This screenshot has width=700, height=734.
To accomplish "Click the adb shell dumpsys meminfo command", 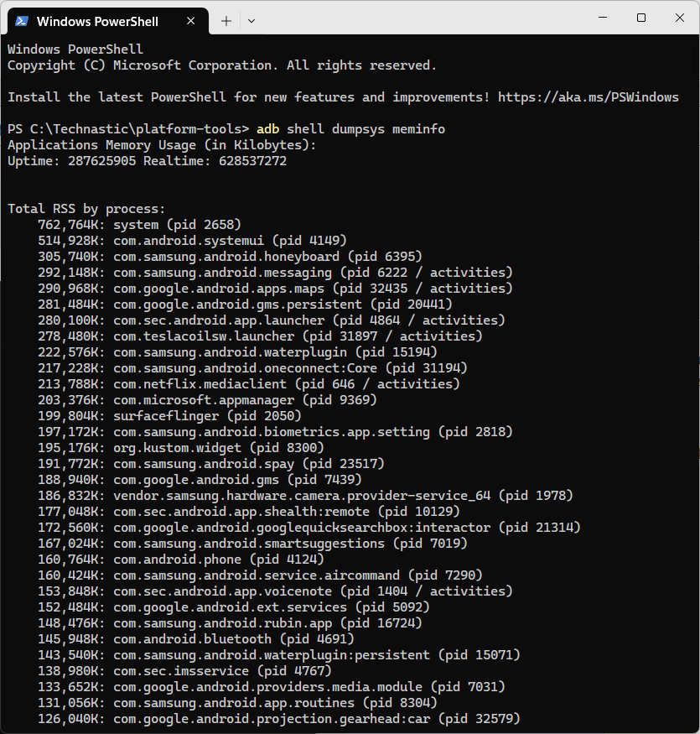I will (351, 129).
